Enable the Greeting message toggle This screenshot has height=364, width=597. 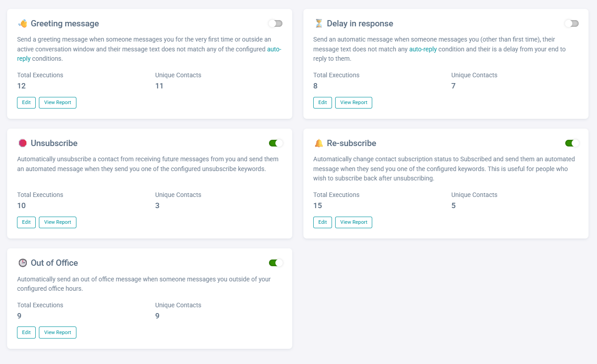click(275, 24)
